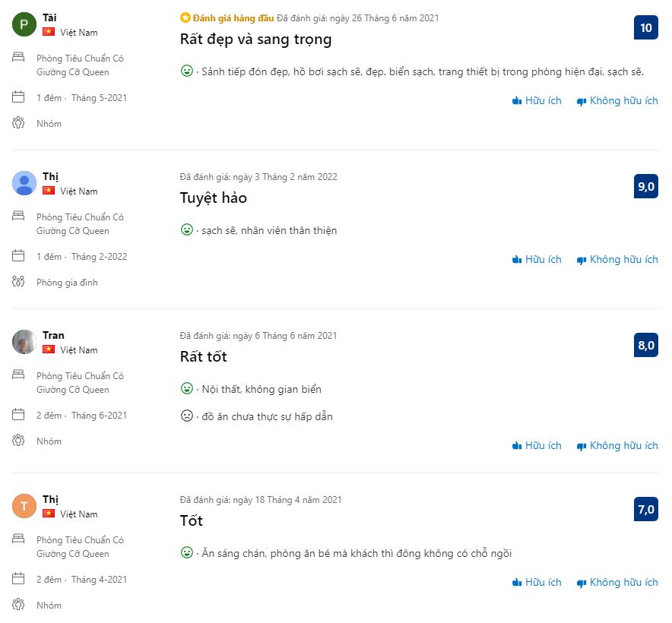Image resolution: width=672 pixels, height=623 pixels.
Task: Click the family icon beside Phòng gia đình
Action: click(x=19, y=281)
